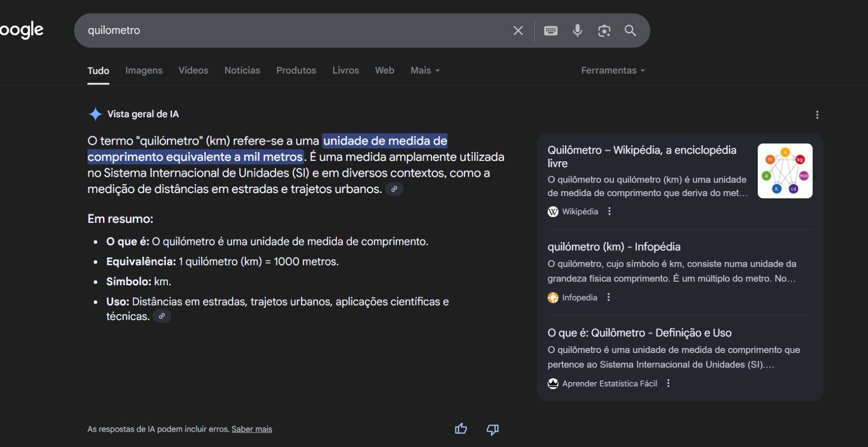
Task: Open the three-dot menu on the Wikipédia result
Action: [x=609, y=212]
